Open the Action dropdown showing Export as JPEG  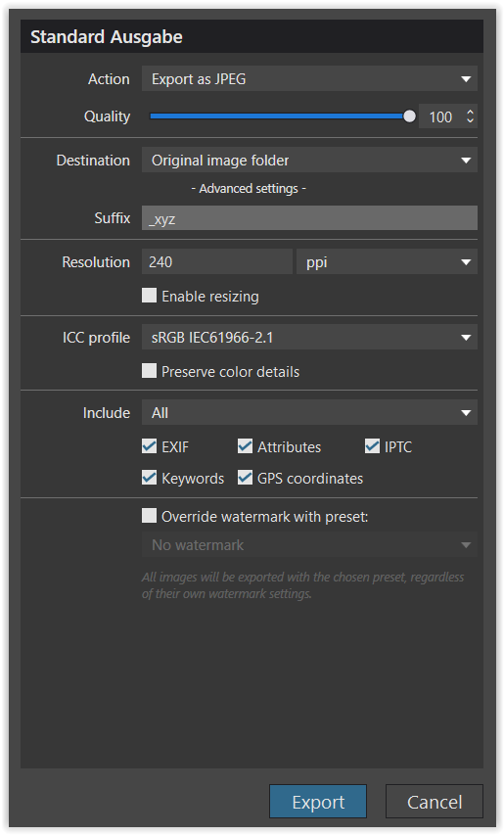point(309,79)
